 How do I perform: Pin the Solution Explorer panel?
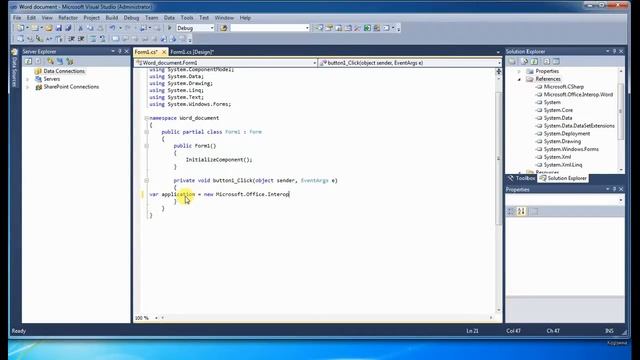tap(614, 51)
